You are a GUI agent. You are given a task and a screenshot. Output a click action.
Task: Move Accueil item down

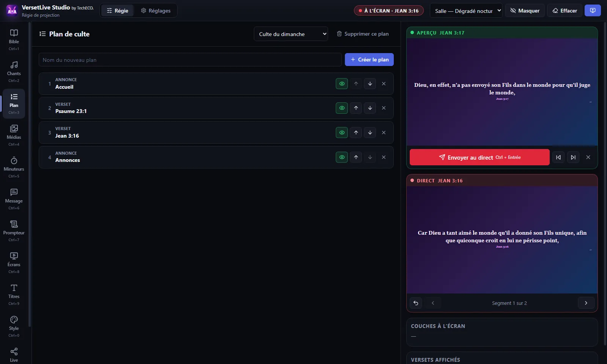click(x=370, y=84)
